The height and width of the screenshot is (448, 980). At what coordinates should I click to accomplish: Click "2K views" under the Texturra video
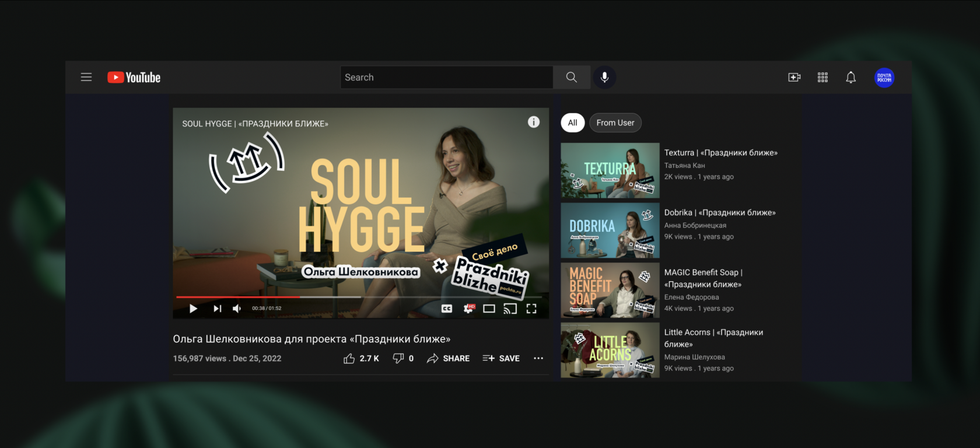(x=678, y=177)
